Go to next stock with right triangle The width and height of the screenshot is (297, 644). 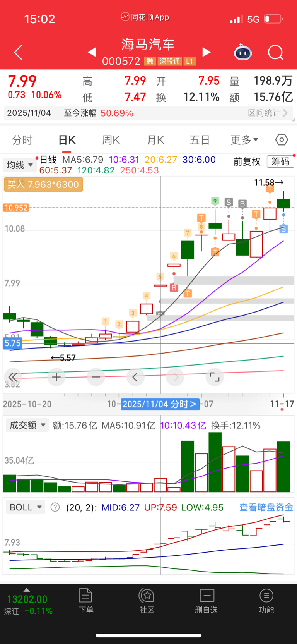click(207, 52)
